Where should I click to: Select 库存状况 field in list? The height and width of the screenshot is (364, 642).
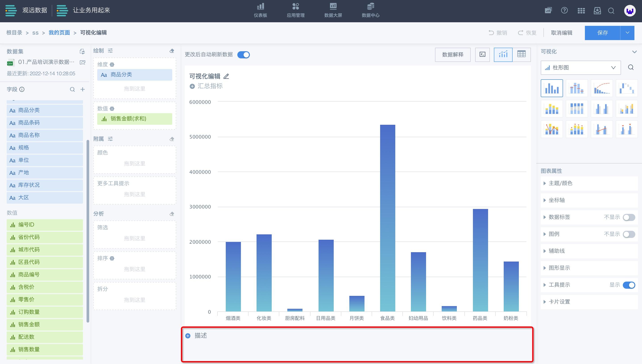45,185
